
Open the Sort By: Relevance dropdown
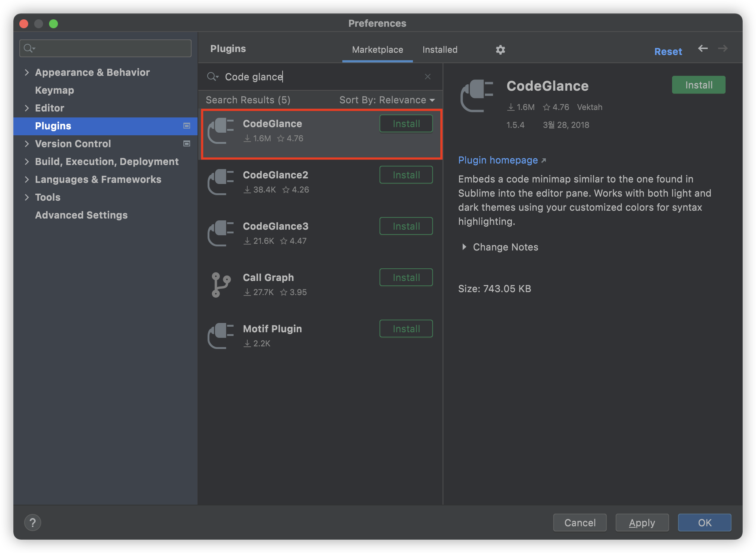387,100
